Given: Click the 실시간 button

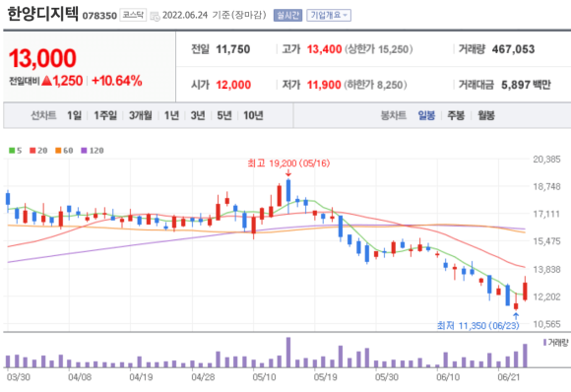Looking at the screenshot, I should 287,16.
